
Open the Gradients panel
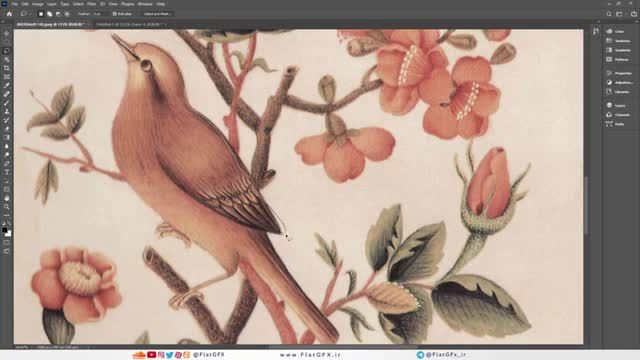pos(619,50)
